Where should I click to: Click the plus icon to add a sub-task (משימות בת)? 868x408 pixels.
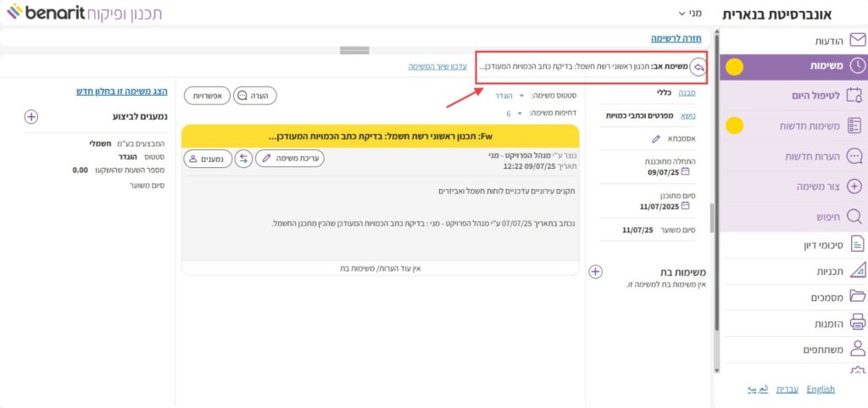pos(595,271)
